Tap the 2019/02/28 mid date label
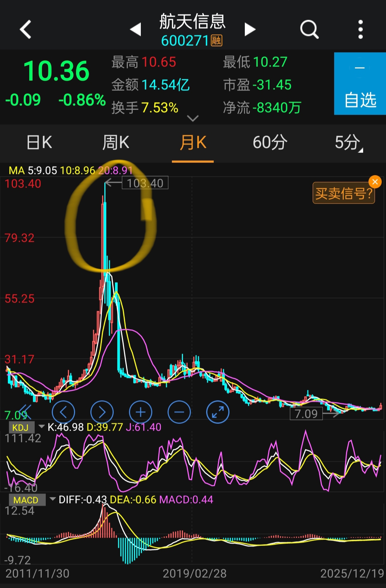Image resolution: width=386 pixels, height=588 pixels. click(194, 573)
